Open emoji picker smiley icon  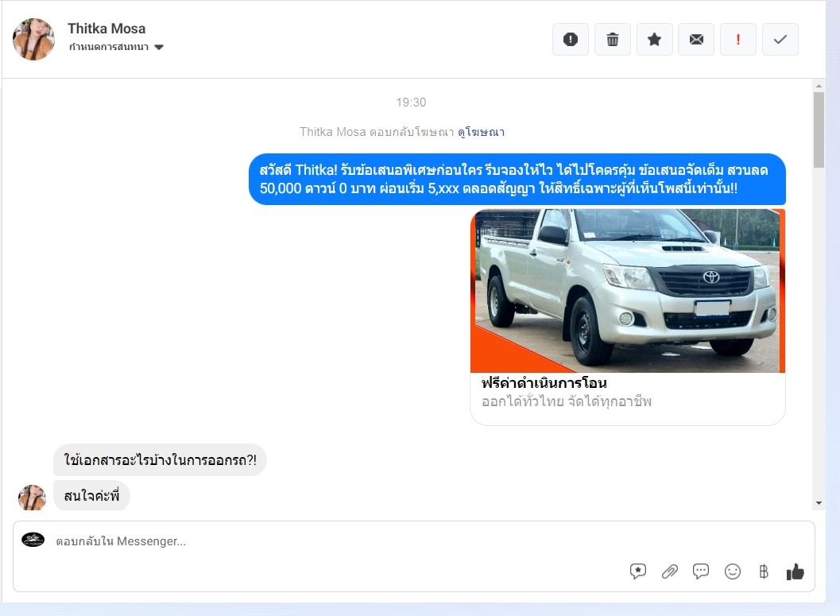pyautogui.click(x=733, y=571)
